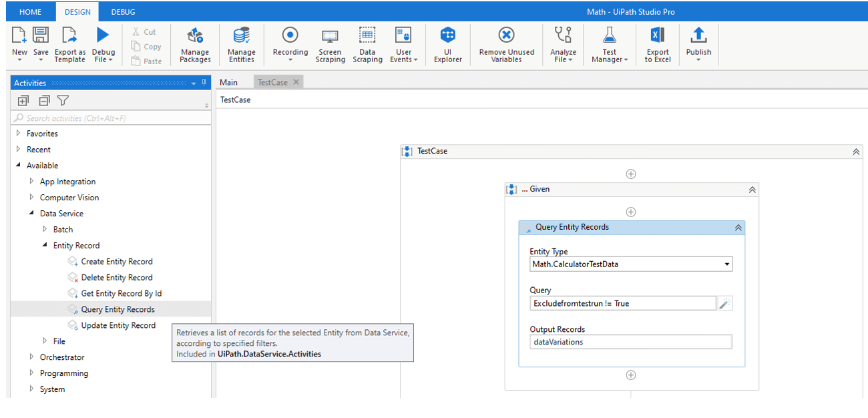Open Manage Packages
868x418 pixels.
tap(194, 44)
